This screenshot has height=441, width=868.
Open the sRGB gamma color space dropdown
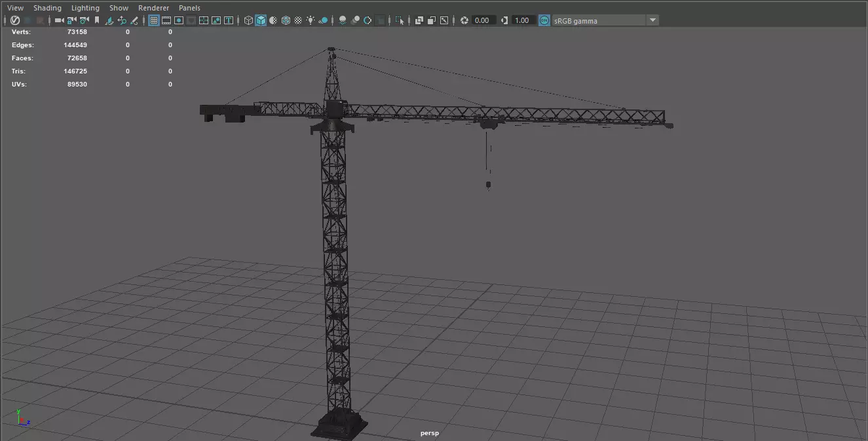pyautogui.click(x=605, y=20)
